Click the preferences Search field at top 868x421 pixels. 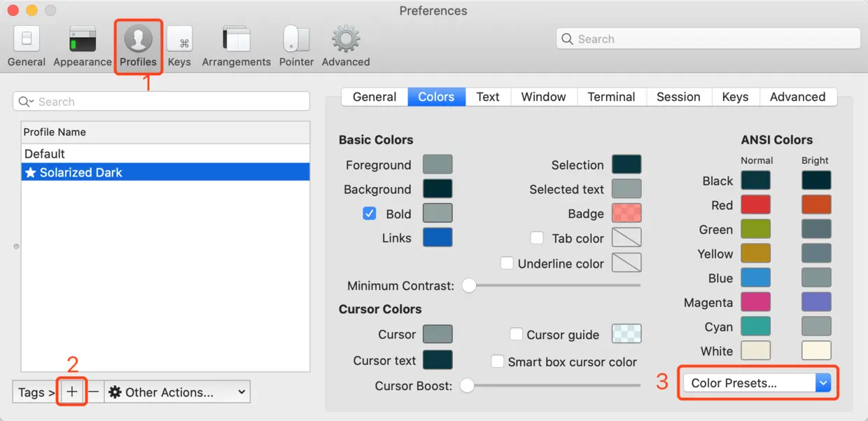708,39
